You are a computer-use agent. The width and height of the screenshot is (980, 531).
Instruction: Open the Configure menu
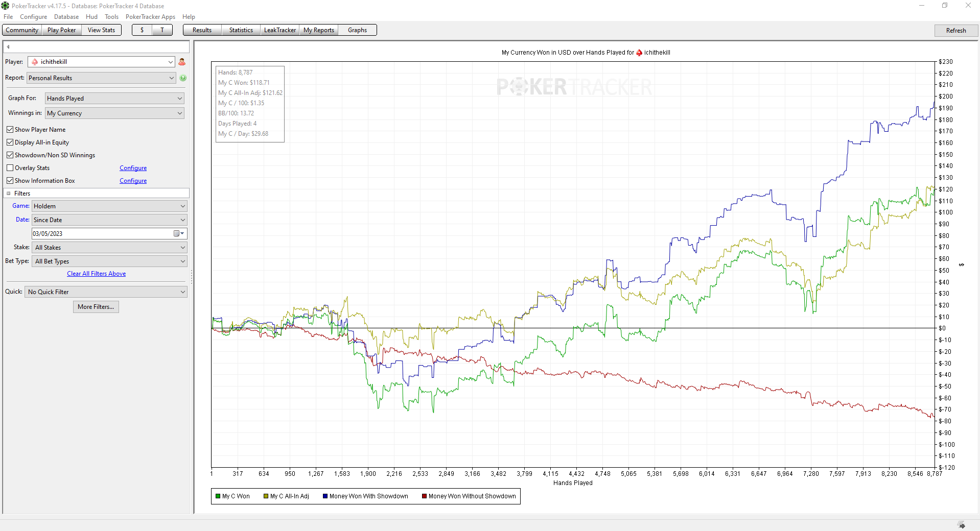tap(34, 17)
